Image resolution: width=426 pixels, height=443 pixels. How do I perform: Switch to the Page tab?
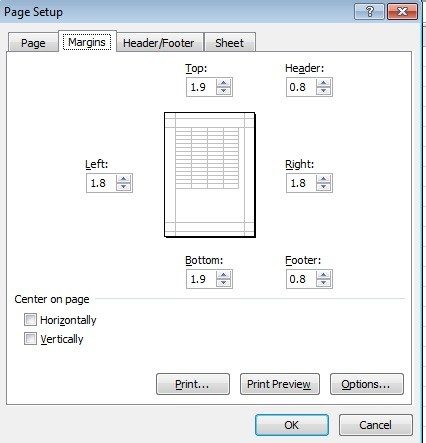click(x=33, y=43)
